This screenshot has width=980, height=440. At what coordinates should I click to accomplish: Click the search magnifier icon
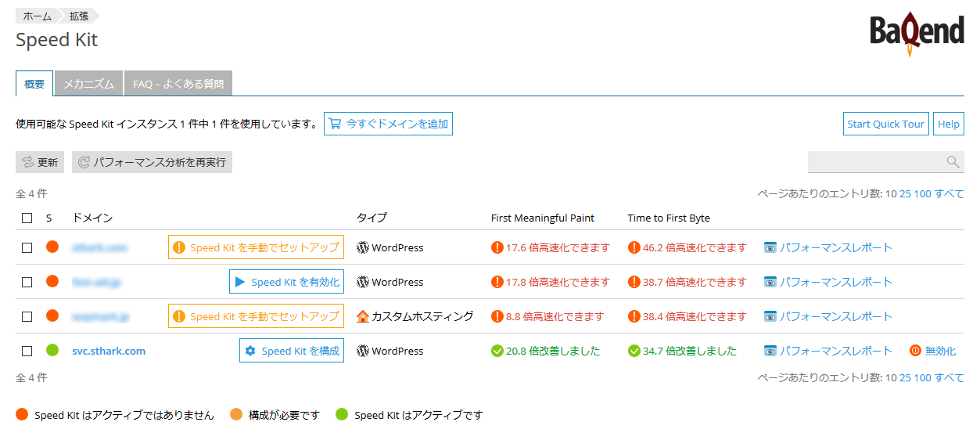coord(953,162)
